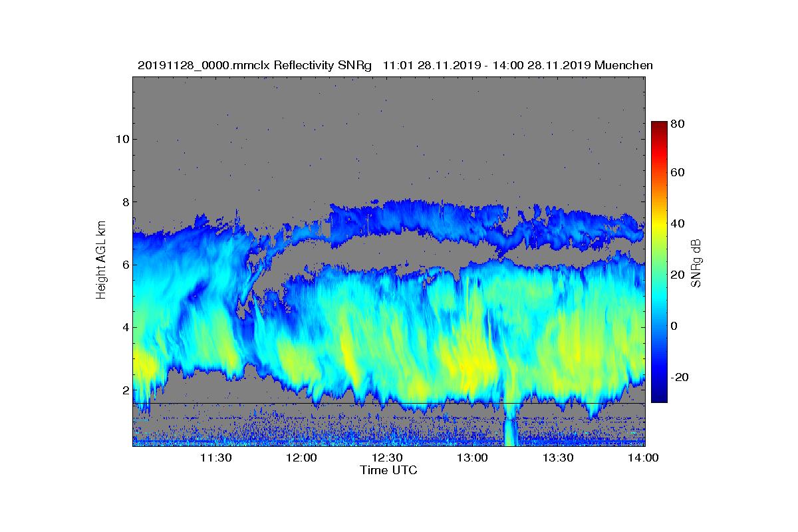Screen dimensions: 798x532
Task: Click the colorbar value label 20
Action: pyautogui.click(x=679, y=275)
